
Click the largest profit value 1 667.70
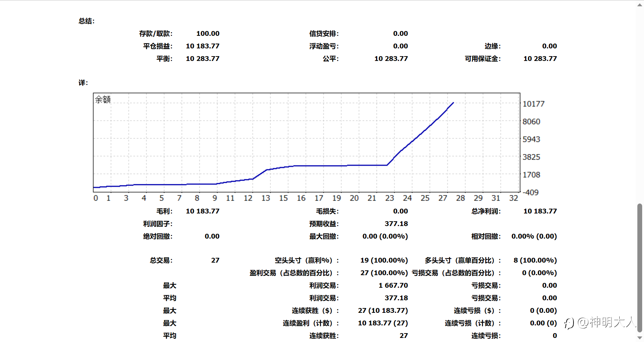(x=393, y=285)
